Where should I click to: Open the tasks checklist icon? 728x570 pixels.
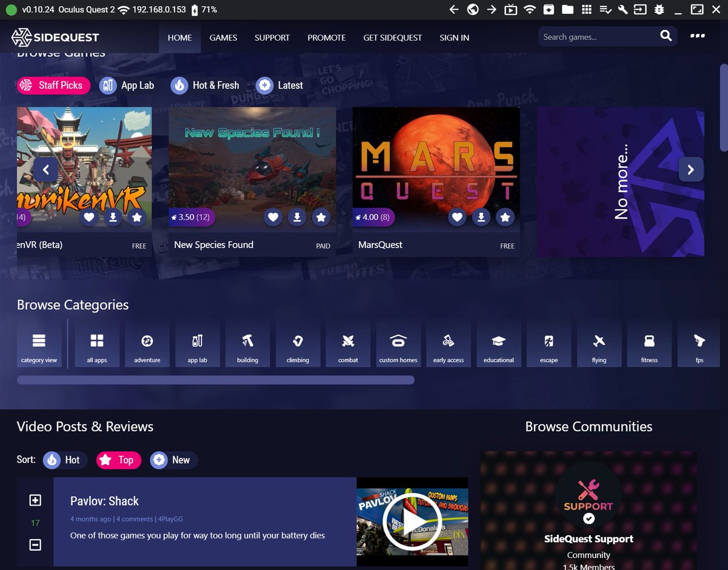click(605, 10)
